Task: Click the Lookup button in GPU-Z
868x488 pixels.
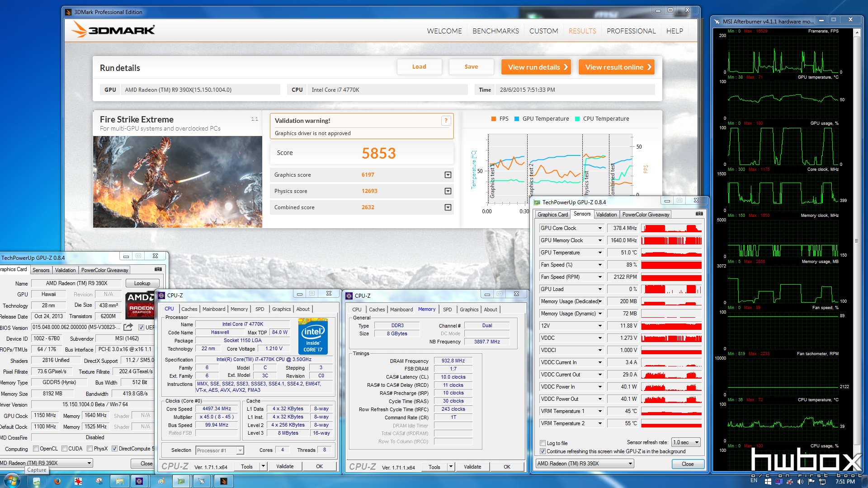Action: [142, 283]
